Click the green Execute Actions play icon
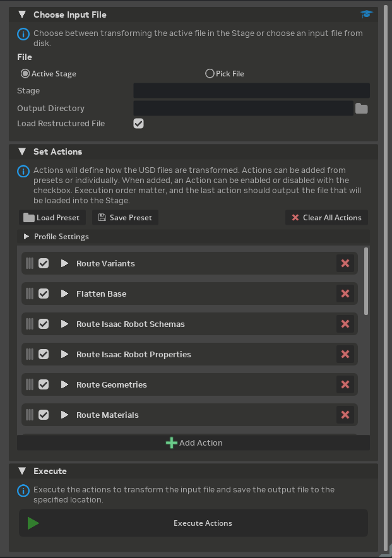392x558 pixels. 33,523
